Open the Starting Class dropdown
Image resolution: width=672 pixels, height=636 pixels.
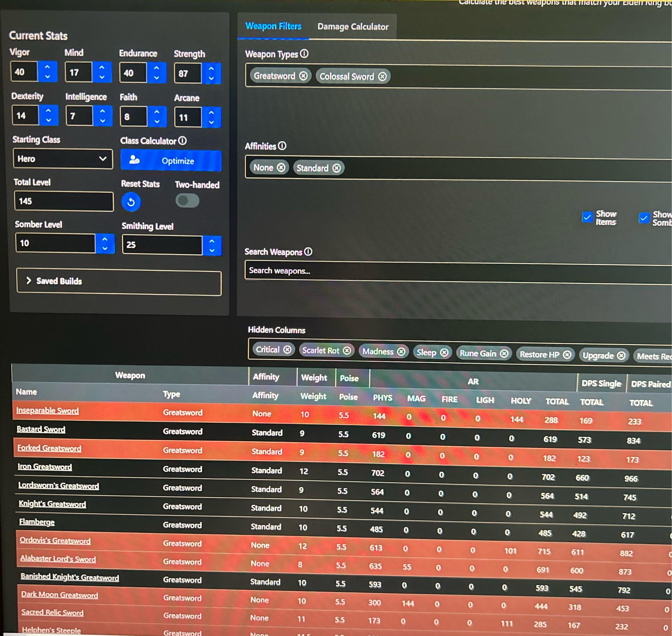pyautogui.click(x=63, y=159)
